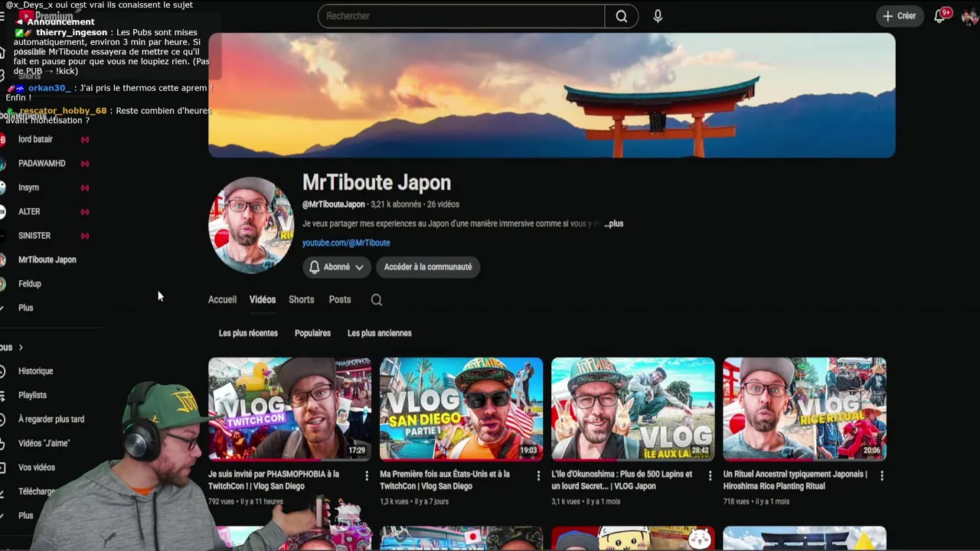The width and height of the screenshot is (980, 551).
Task: Sort by Les plus anciennes
Action: click(380, 334)
